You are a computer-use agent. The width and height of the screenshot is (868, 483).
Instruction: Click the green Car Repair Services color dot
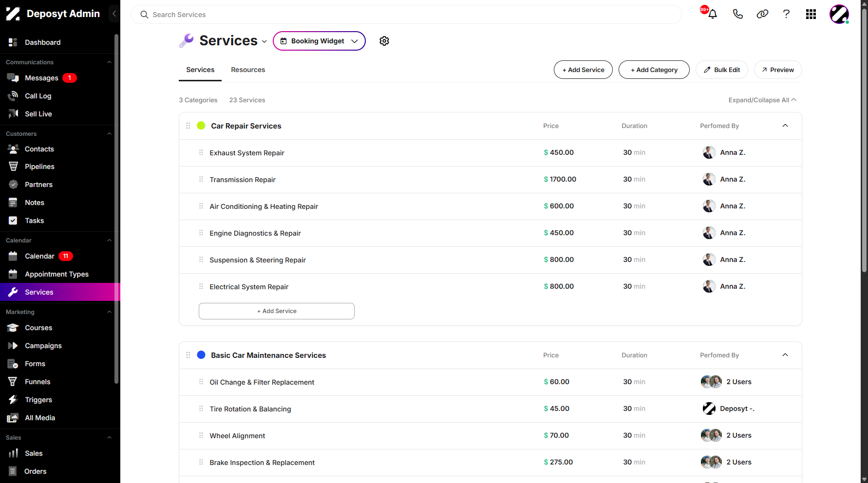point(201,126)
